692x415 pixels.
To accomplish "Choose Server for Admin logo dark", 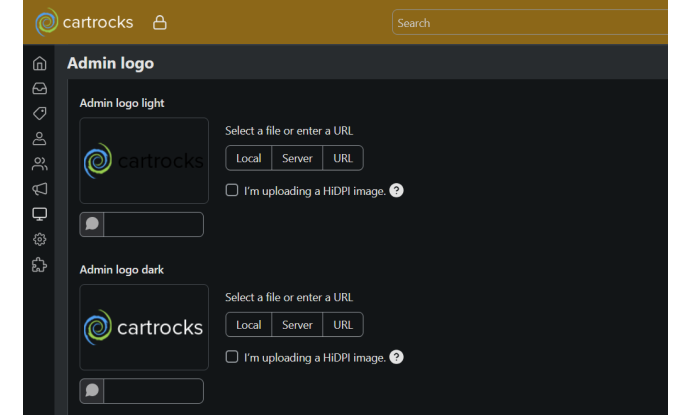I will 297,325.
